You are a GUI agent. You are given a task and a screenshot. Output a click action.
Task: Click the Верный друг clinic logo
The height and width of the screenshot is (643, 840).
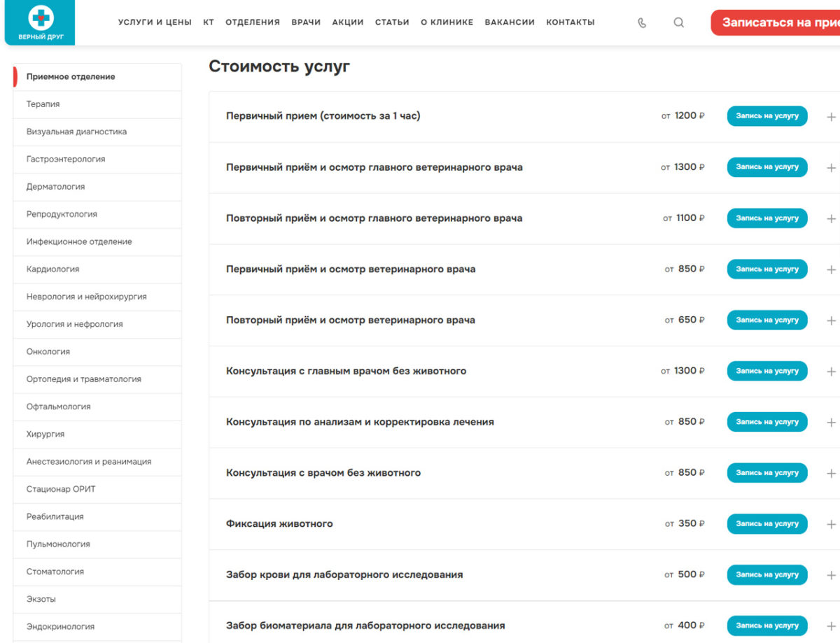(40, 22)
